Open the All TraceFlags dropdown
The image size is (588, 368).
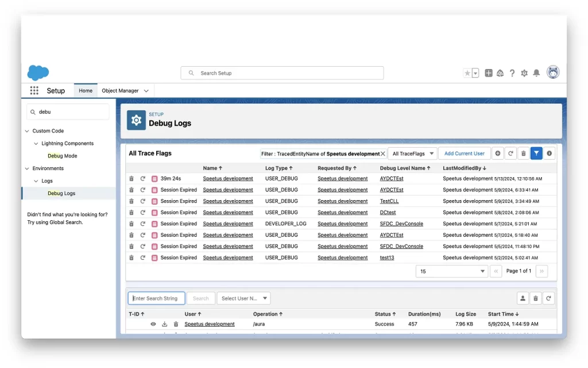[x=412, y=154]
